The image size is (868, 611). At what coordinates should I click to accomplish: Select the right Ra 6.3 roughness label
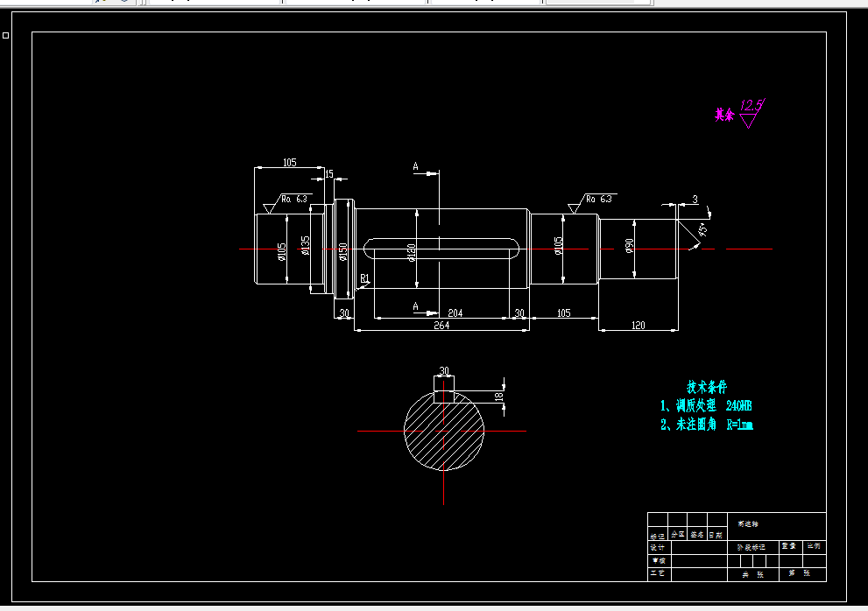click(x=599, y=199)
